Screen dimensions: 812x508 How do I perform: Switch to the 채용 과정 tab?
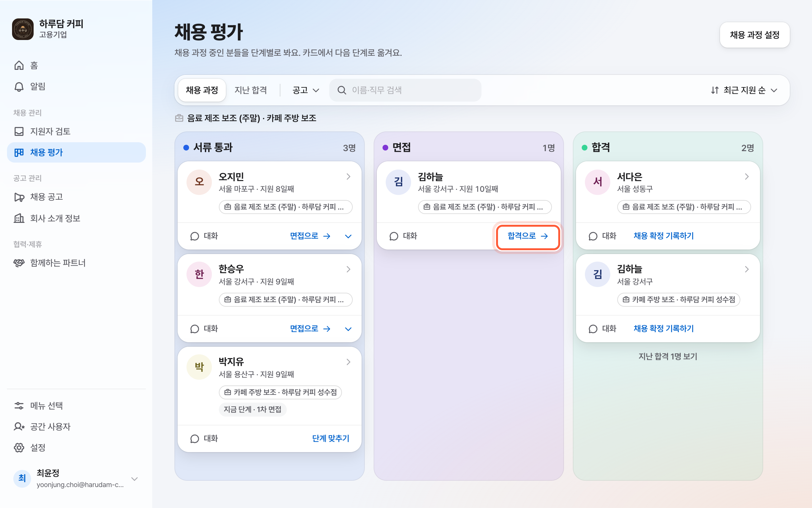tap(202, 90)
